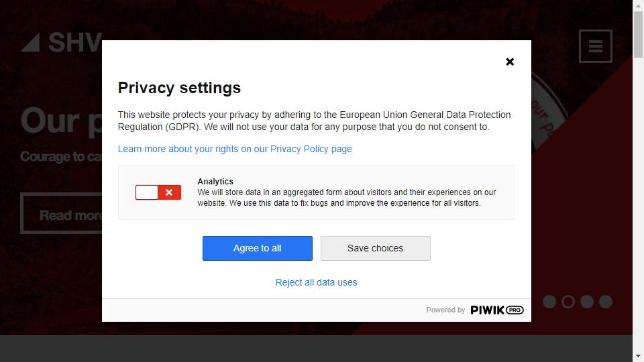Click the scrollbar up arrow
The image size is (644, 362).
[x=638, y=5]
